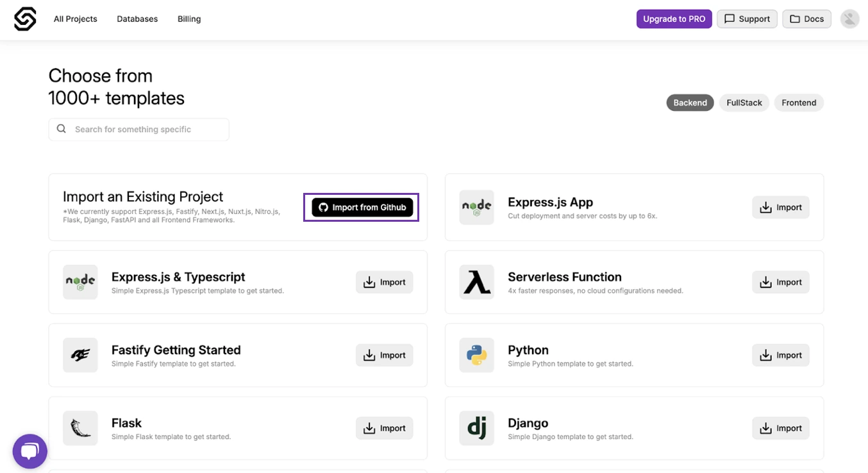Open the user avatar menu
868x473 pixels.
pos(849,19)
